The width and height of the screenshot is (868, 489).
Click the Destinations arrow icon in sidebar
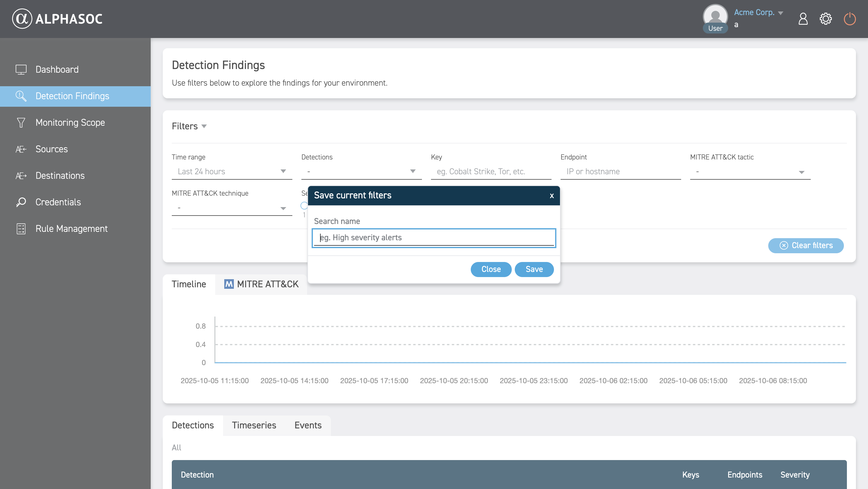(x=21, y=175)
